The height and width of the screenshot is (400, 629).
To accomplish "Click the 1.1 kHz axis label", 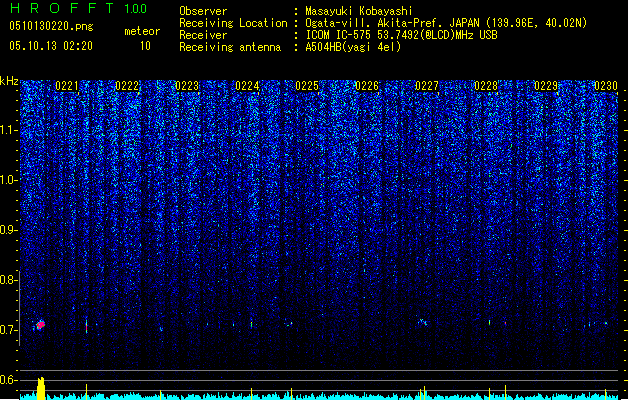I will pyautogui.click(x=9, y=130).
